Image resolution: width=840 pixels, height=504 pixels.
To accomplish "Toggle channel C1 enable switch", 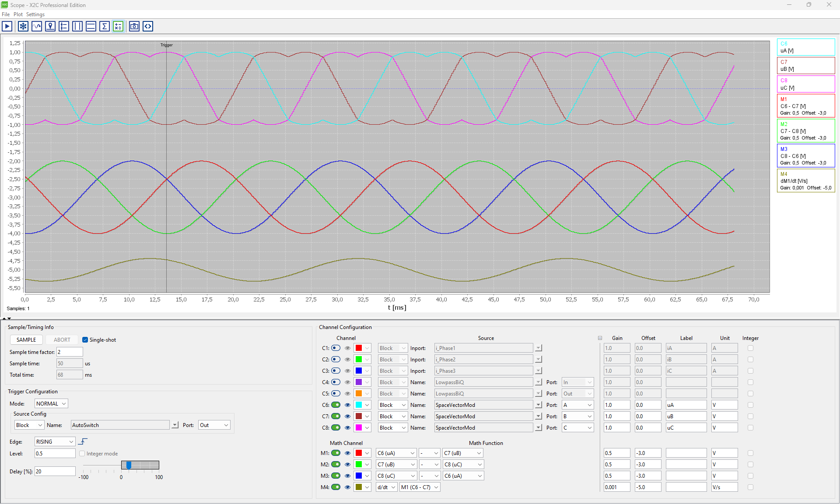I will pos(336,348).
